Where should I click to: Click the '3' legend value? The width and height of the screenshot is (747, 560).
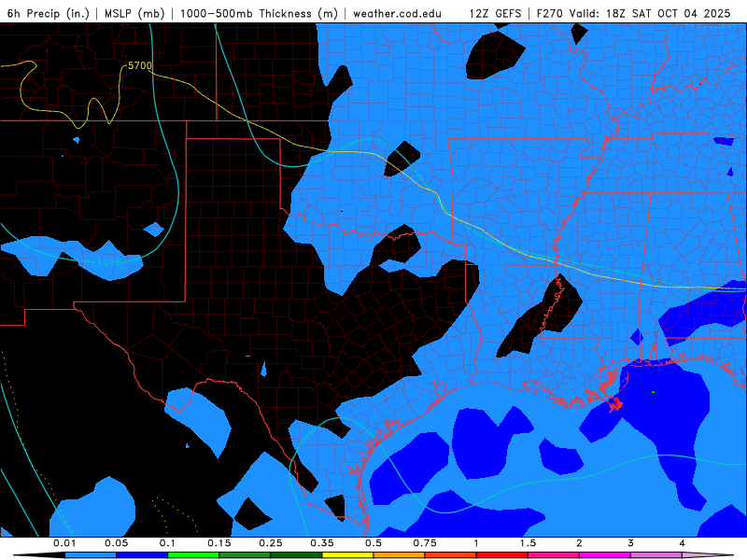pyautogui.click(x=630, y=543)
